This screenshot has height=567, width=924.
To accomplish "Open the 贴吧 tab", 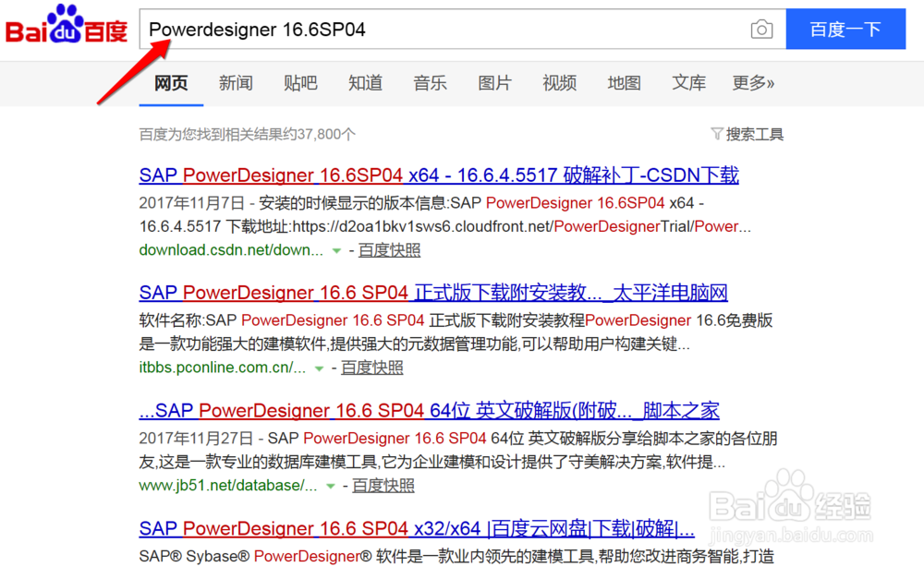I will click(x=300, y=83).
